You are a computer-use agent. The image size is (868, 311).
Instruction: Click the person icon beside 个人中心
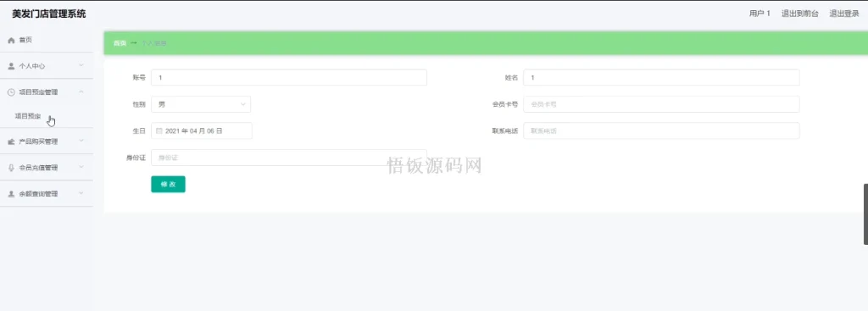pyautogui.click(x=11, y=66)
